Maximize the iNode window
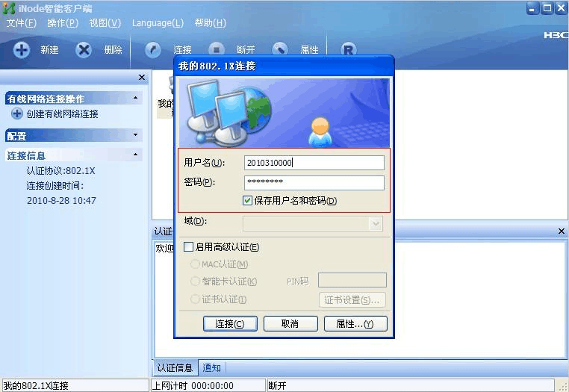The image size is (569, 392). click(547, 8)
